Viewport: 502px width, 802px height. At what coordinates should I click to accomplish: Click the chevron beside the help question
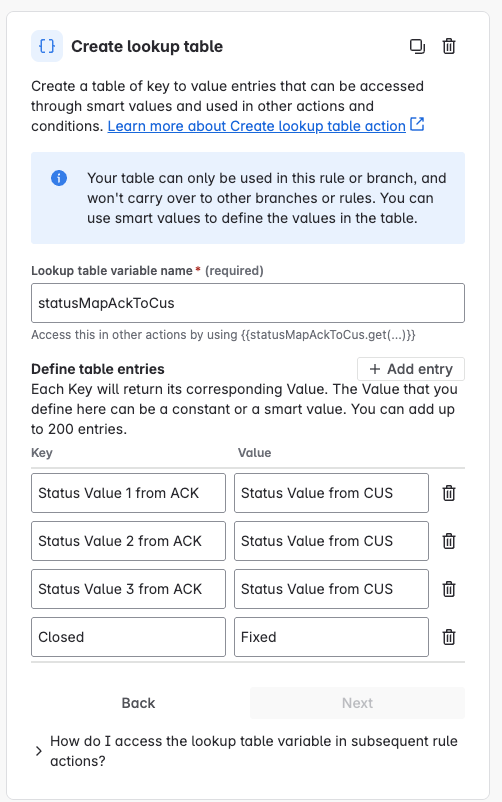(x=39, y=751)
